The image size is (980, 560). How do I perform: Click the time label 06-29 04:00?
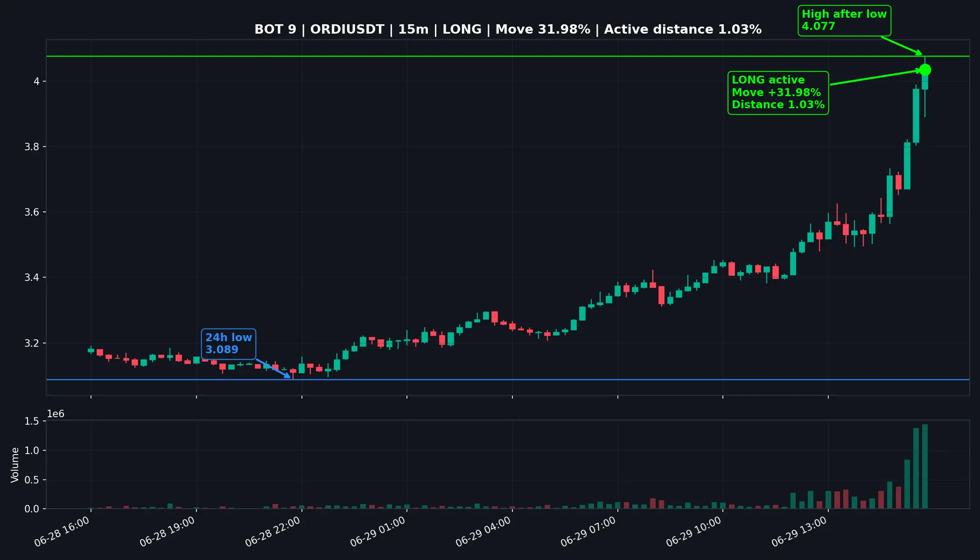click(483, 532)
